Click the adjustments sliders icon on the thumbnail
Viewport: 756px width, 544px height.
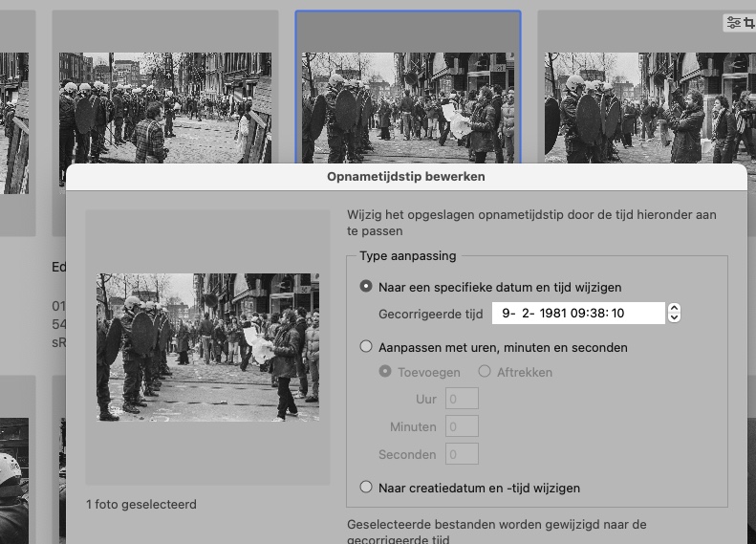click(x=733, y=22)
